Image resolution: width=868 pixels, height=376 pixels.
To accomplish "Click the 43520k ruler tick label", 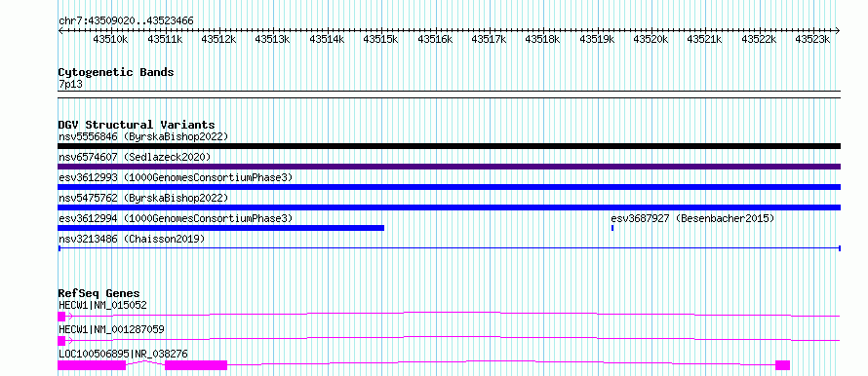I will point(651,39).
